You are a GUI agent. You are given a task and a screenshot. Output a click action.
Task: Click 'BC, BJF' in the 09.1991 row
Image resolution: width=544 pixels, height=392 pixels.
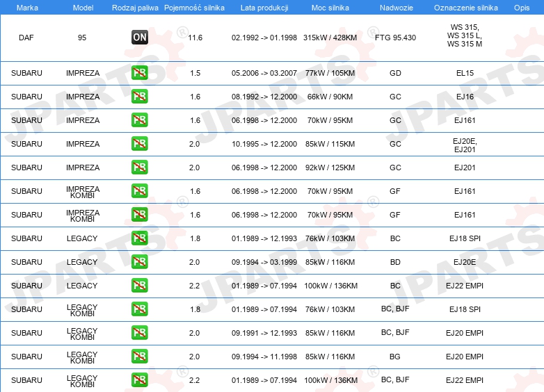(x=395, y=332)
